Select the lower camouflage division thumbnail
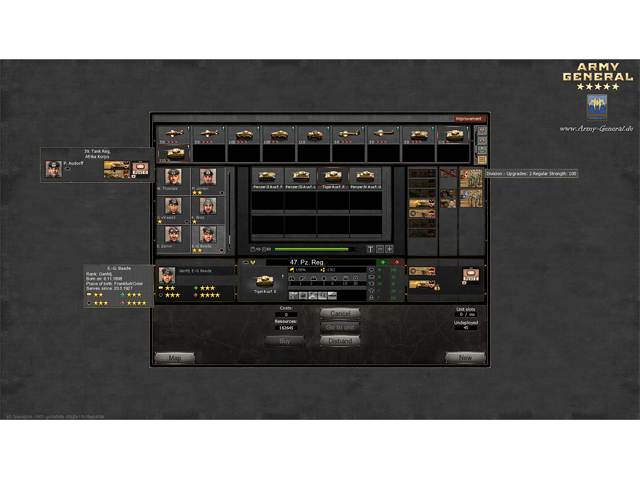The height and width of the screenshot is (480, 640). (x=471, y=198)
